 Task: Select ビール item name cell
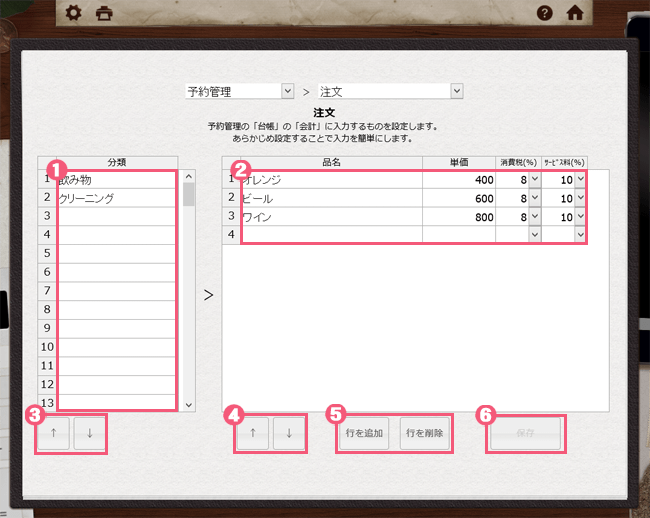(331, 198)
